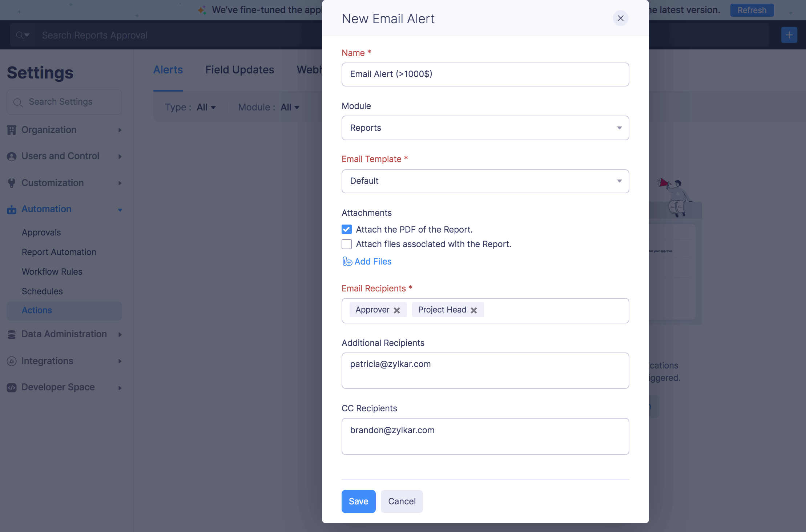This screenshot has height=532, width=806.
Task: Open Organization section via building icon
Action: pyautogui.click(x=12, y=130)
